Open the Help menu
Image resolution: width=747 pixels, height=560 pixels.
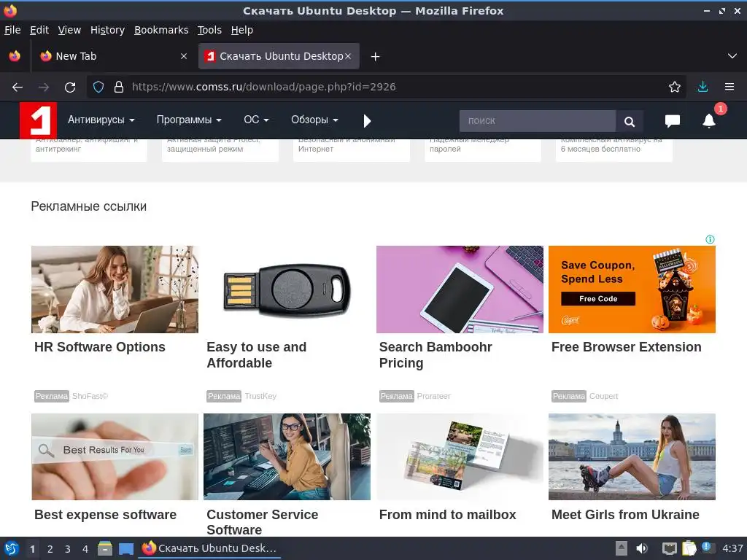(242, 30)
